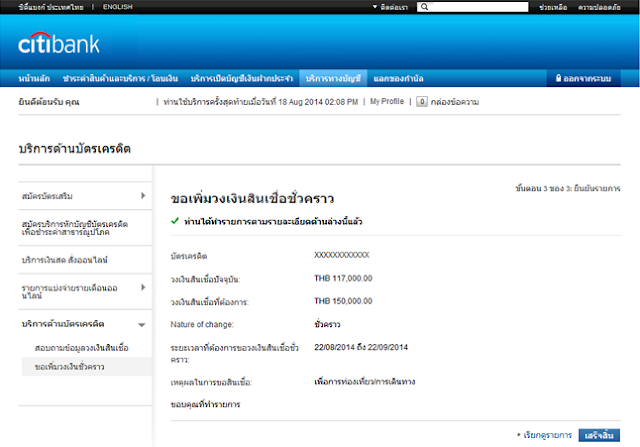
Task: Click the ขอบคุณที่ทำรายการ thank-you text
Action: 205,405
